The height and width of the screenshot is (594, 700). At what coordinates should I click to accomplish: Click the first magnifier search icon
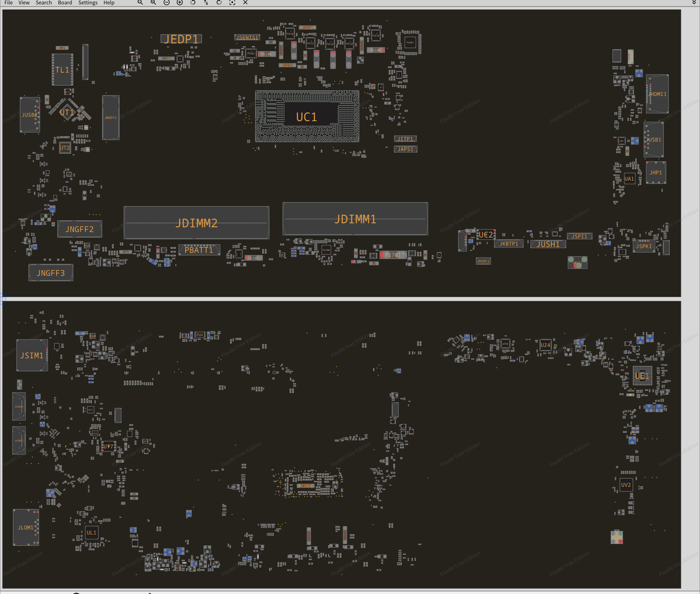(x=140, y=3)
